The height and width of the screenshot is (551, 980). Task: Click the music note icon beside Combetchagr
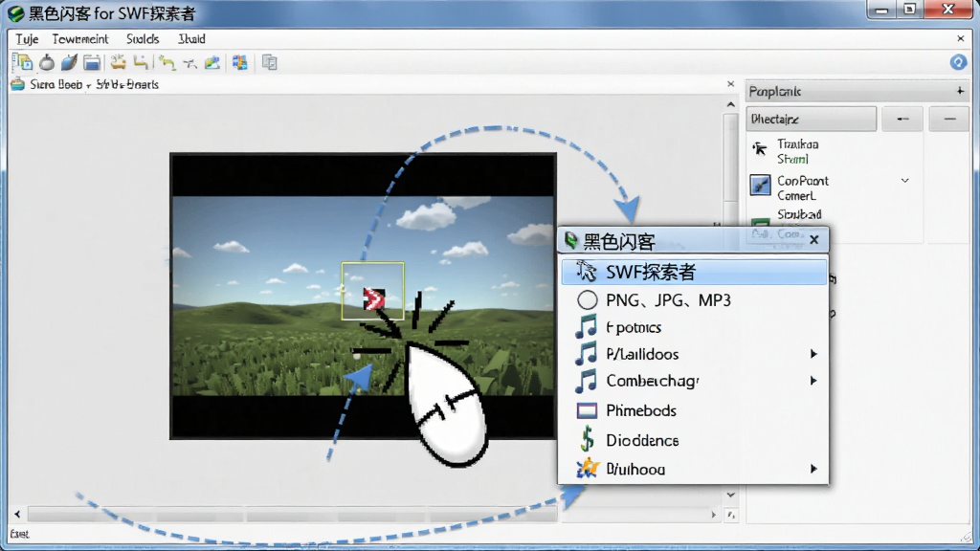[587, 381]
